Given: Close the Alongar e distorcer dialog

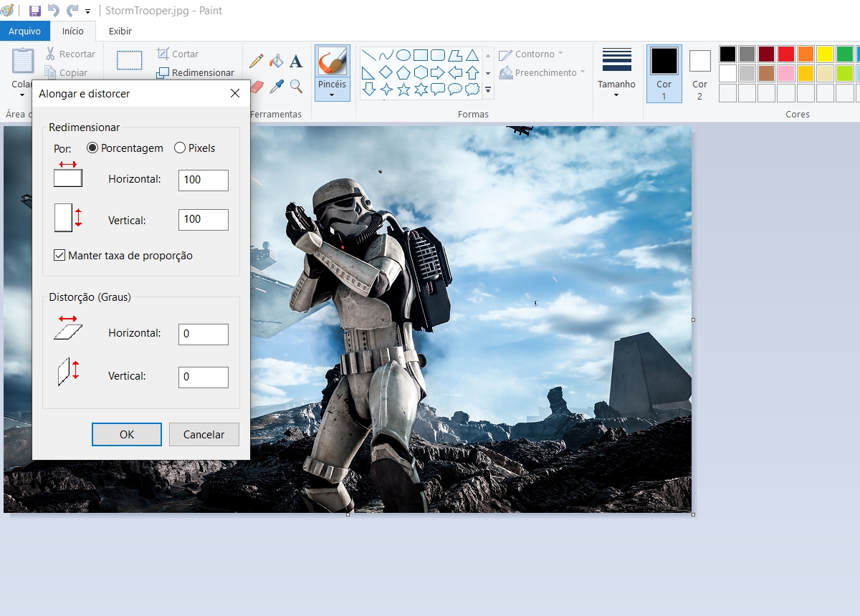Looking at the screenshot, I should 235,93.
